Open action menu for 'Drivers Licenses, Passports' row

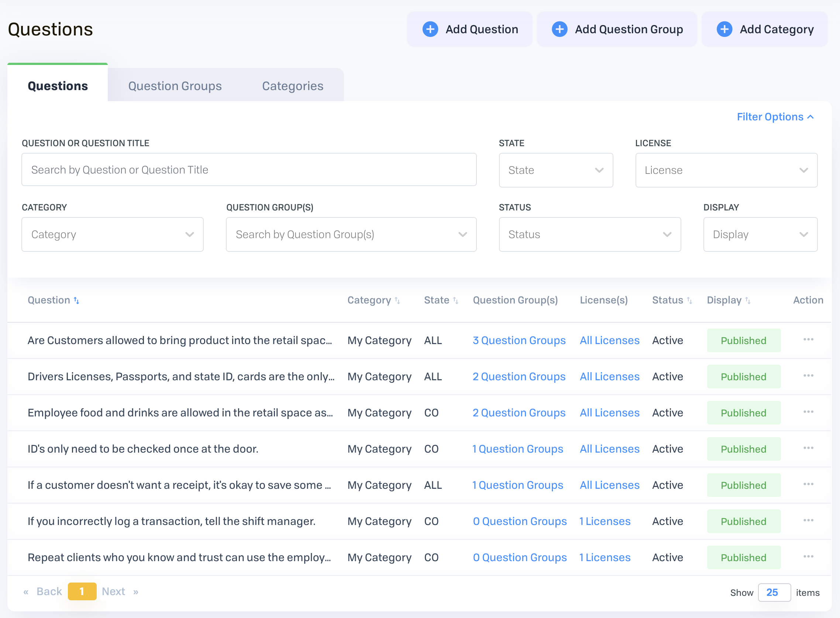click(x=808, y=375)
